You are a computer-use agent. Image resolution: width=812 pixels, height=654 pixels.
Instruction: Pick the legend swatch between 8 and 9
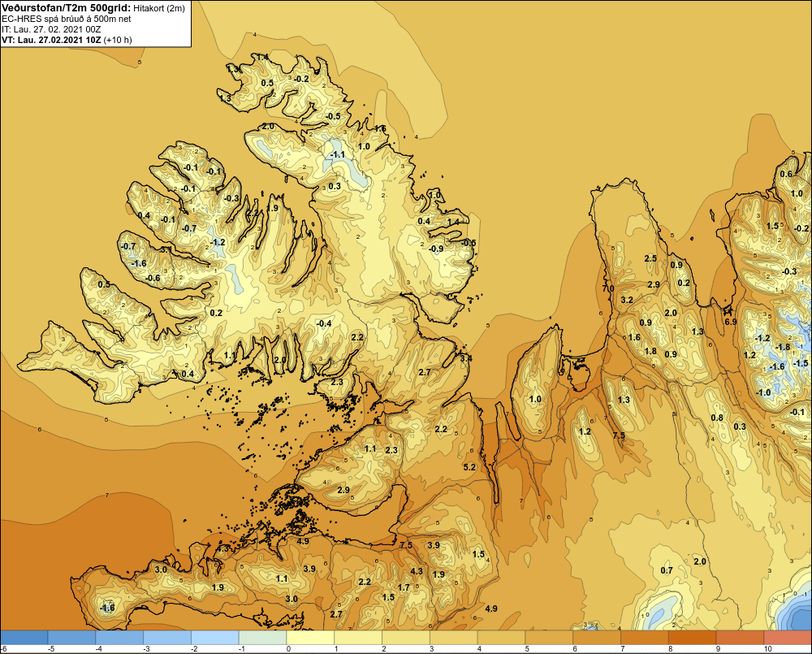693,637
